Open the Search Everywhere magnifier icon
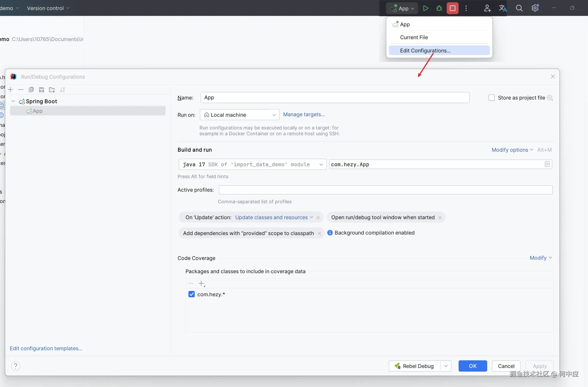 (519, 8)
